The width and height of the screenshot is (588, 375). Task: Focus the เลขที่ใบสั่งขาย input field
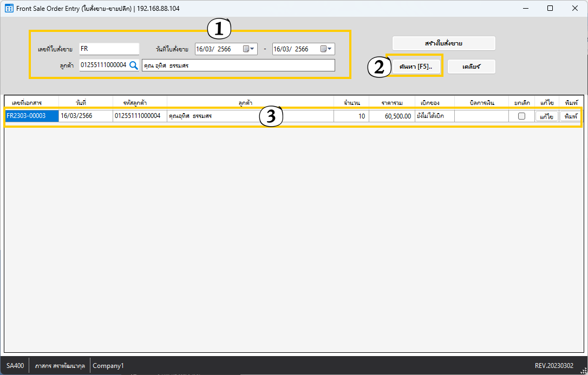coord(109,49)
